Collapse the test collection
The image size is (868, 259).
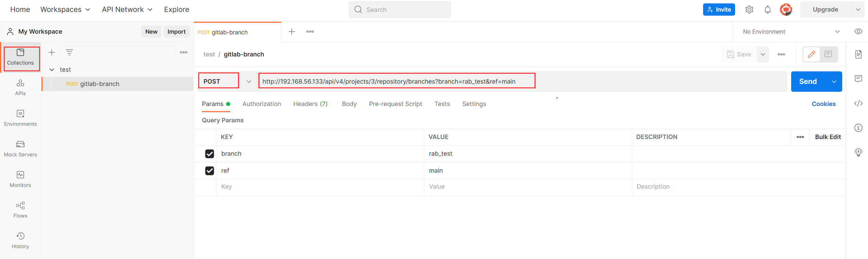pos(52,70)
